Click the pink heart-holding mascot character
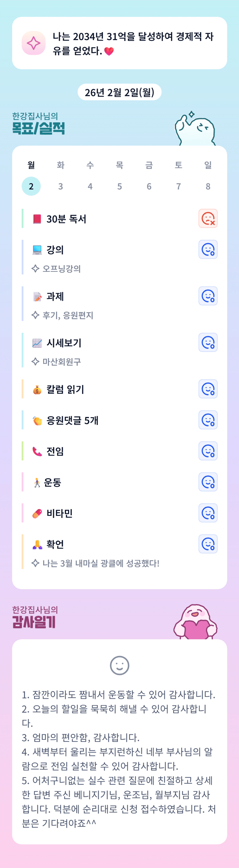This screenshot has height=868, width=239. pos(195,621)
